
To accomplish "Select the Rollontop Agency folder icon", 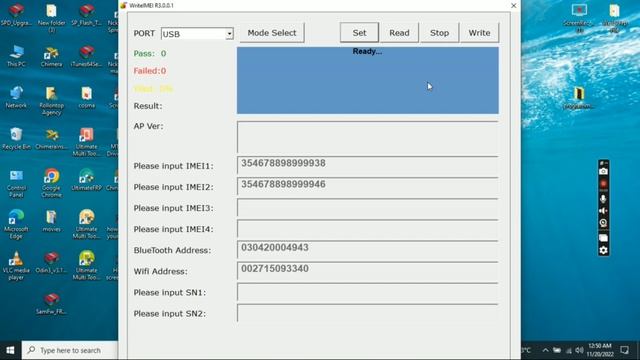I will click(x=51, y=100).
